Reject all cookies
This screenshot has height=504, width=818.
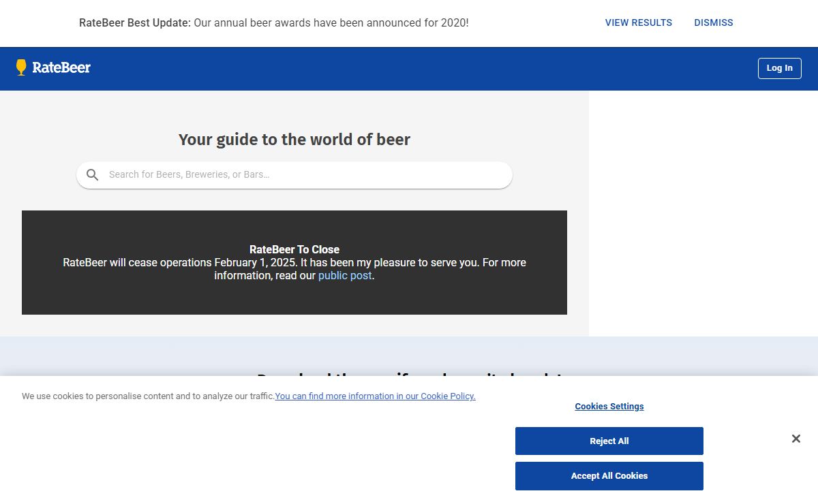[x=609, y=441]
